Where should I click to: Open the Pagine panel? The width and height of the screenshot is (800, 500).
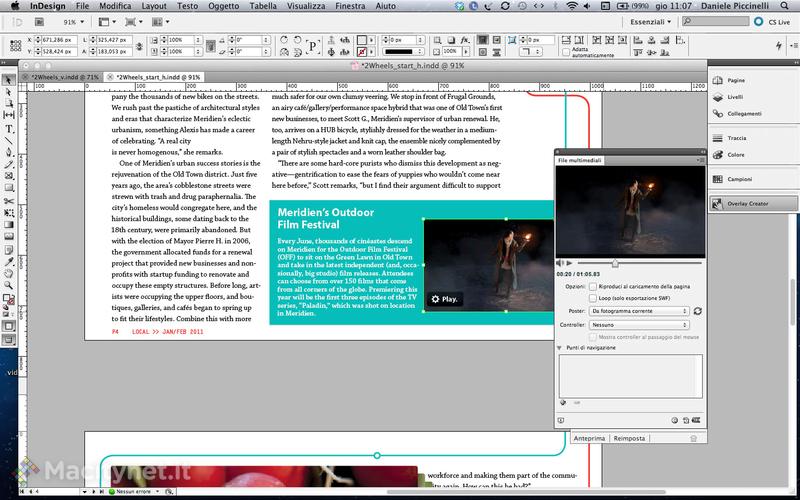point(735,78)
